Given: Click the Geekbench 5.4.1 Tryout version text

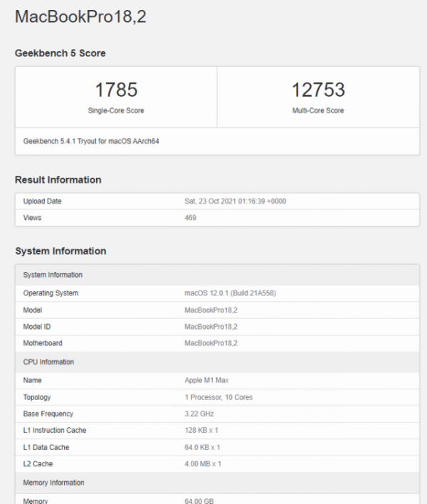Looking at the screenshot, I should (91, 141).
